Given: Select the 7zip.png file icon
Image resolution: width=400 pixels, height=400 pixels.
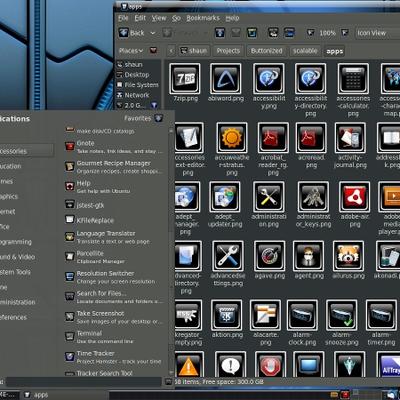Looking at the screenshot, I should coord(185,79).
